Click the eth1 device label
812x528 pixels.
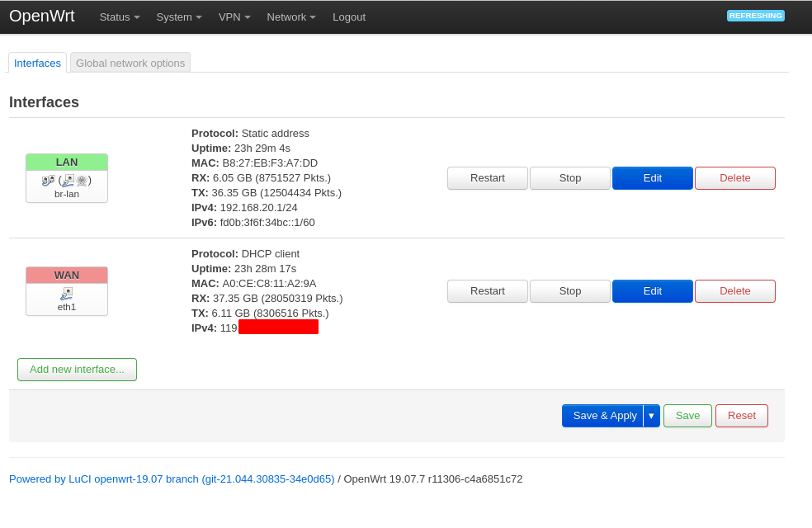tap(67, 307)
